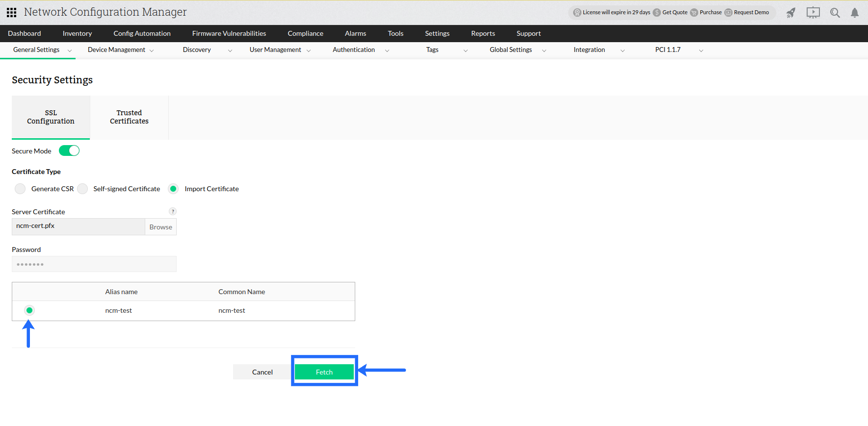Click the license expiry notice
The height and width of the screenshot is (426, 868).
coord(617,13)
